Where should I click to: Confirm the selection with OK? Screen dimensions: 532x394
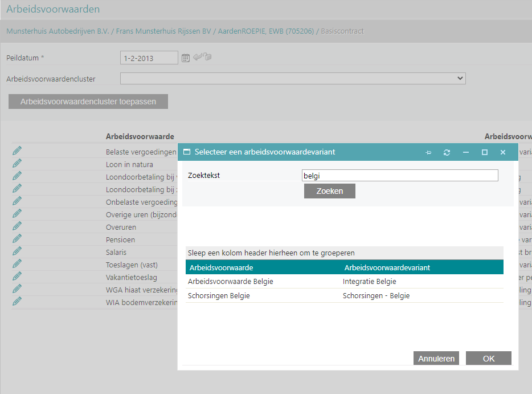[489, 358]
